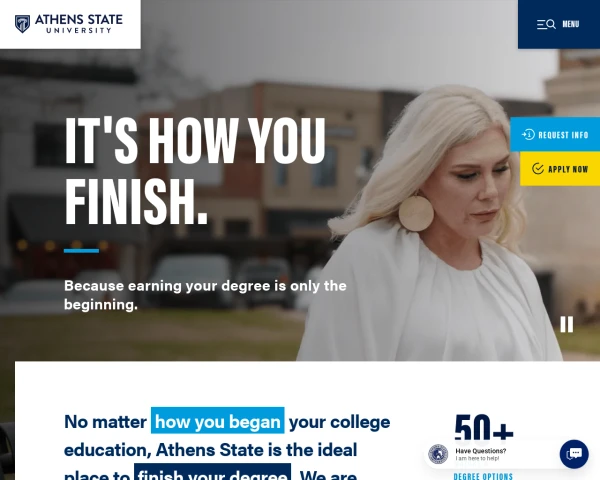Screen dimensions: 600x480
Task: Open the chat bubble icon
Action: pos(574,454)
